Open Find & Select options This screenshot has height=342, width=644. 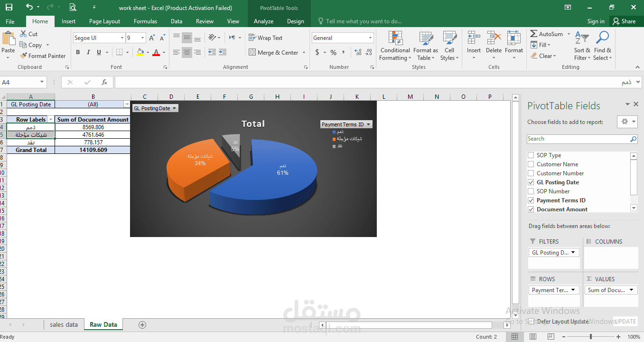602,46
